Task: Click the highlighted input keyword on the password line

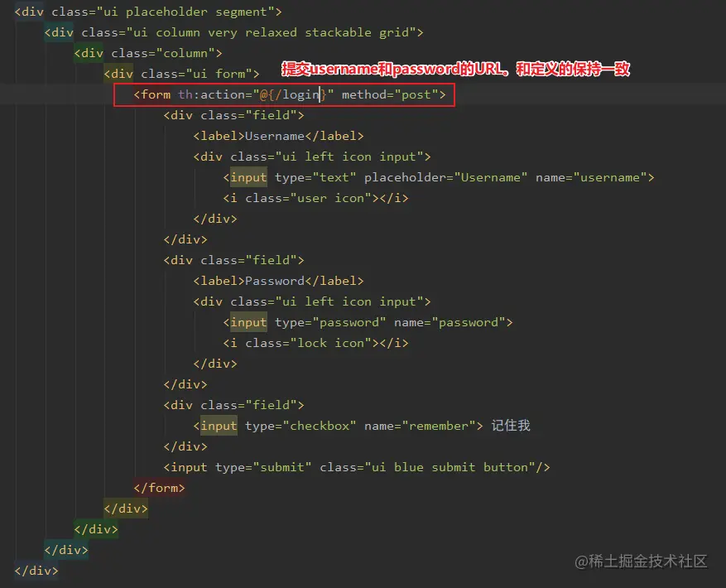Action: coord(248,322)
